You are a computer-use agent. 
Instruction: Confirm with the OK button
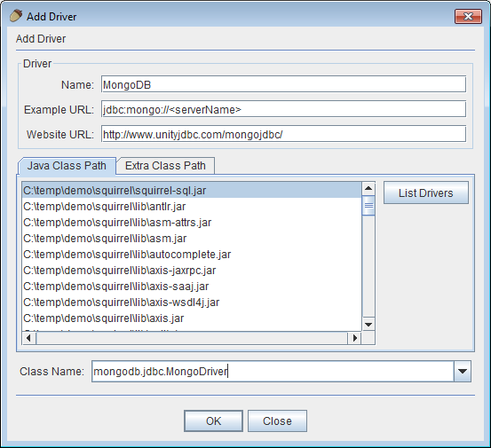click(214, 420)
